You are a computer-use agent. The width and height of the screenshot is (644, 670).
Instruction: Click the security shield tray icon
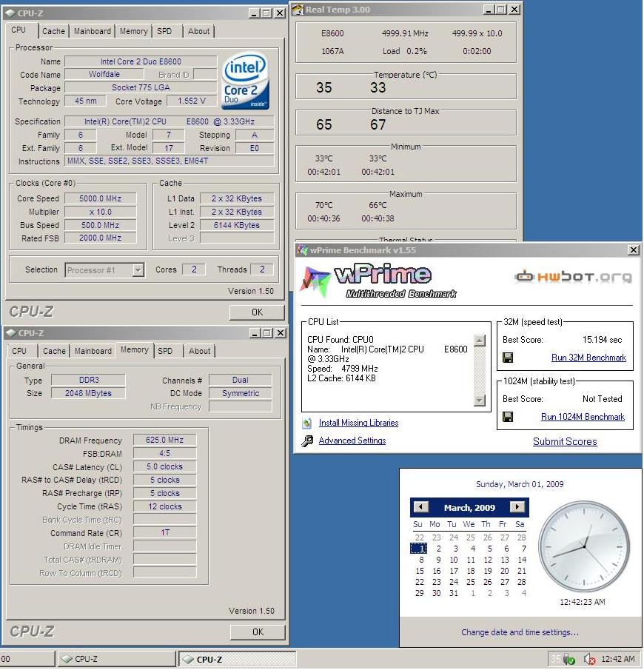click(568, 660)
